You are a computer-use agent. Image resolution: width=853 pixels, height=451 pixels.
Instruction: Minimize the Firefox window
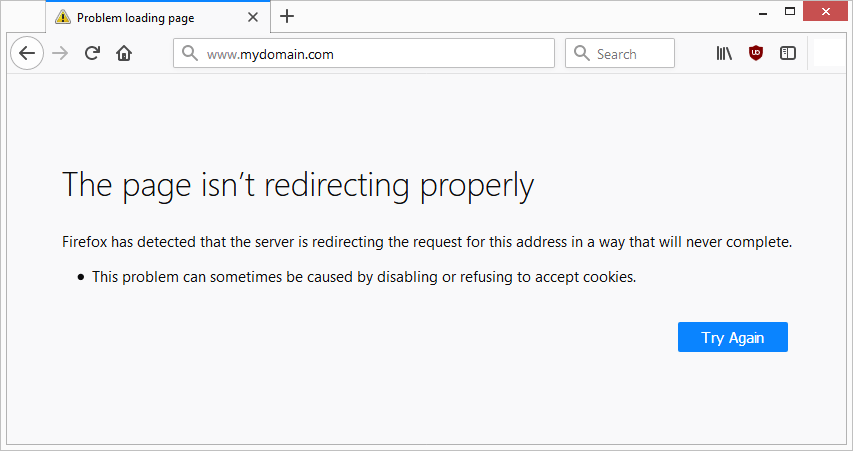coord(752,11)
